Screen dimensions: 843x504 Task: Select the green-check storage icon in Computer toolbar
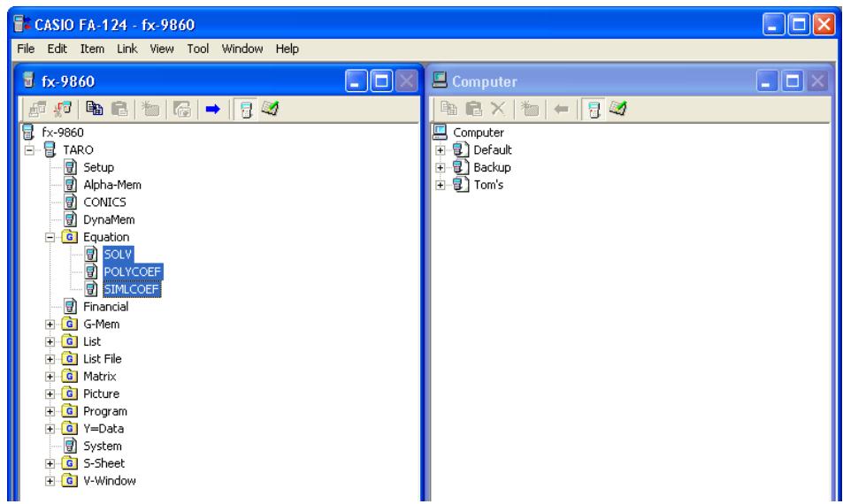click(x=618, y=109)
